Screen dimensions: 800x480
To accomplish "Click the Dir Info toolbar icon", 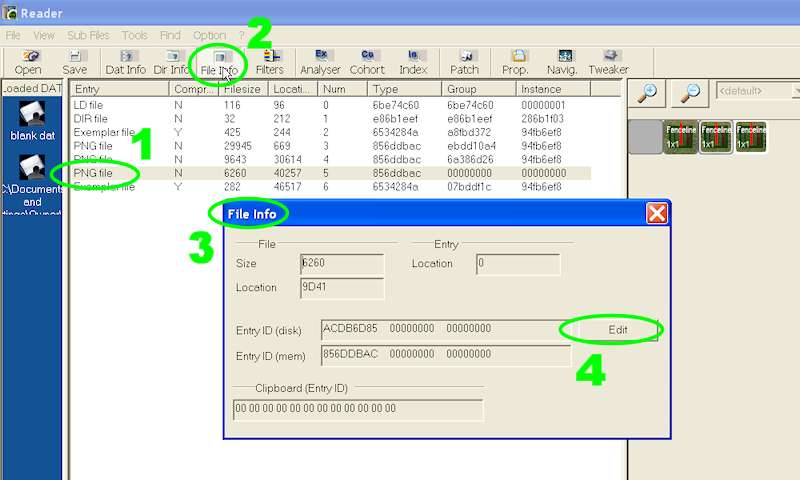I will pyautogui.click(x=171, y=62).
